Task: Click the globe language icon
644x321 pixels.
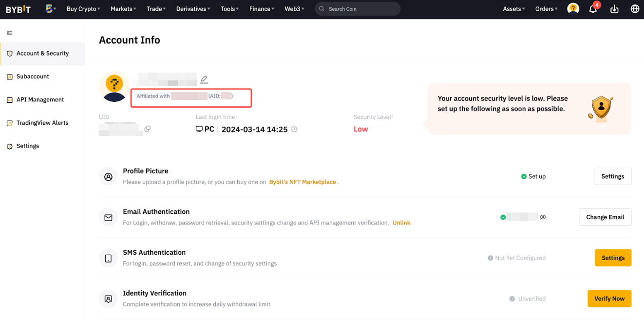Action: click(x=635, y=9)
